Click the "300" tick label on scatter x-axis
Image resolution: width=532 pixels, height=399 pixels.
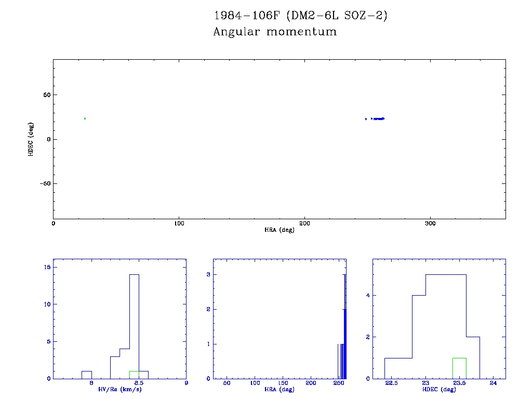[x=430, y=223]
